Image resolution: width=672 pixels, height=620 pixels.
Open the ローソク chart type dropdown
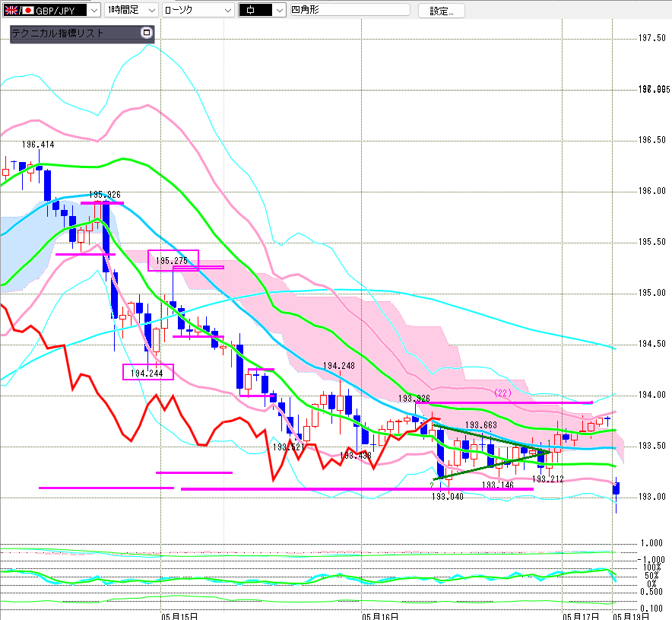pos(226,11)
